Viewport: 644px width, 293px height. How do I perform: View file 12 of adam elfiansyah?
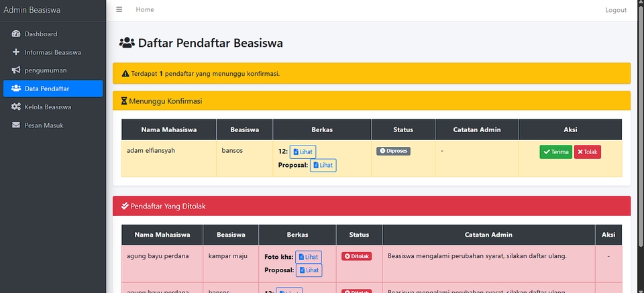tap(303, 152)
